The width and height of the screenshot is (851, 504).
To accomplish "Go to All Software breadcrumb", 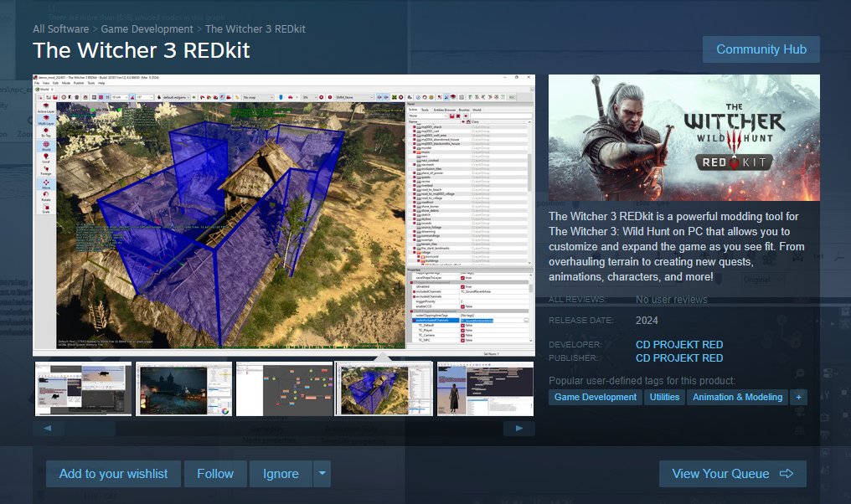I will [61, 28].
